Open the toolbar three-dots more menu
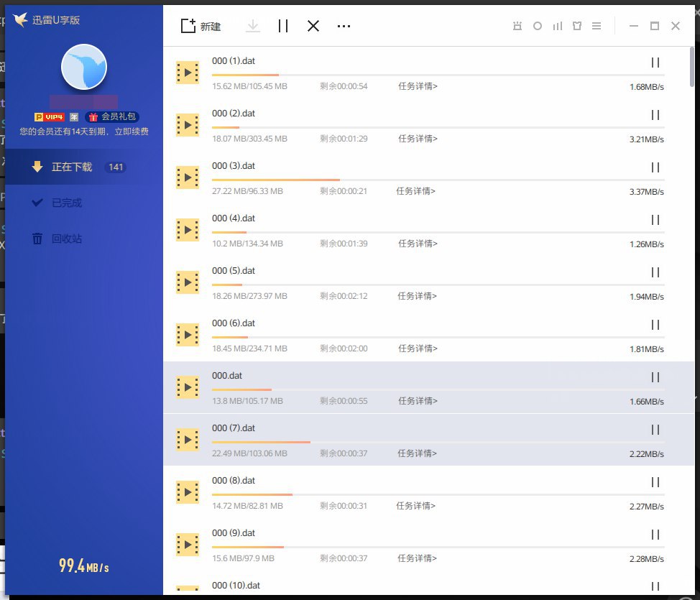This screenshot has width=700, height=600. click(x=344, y=27)
